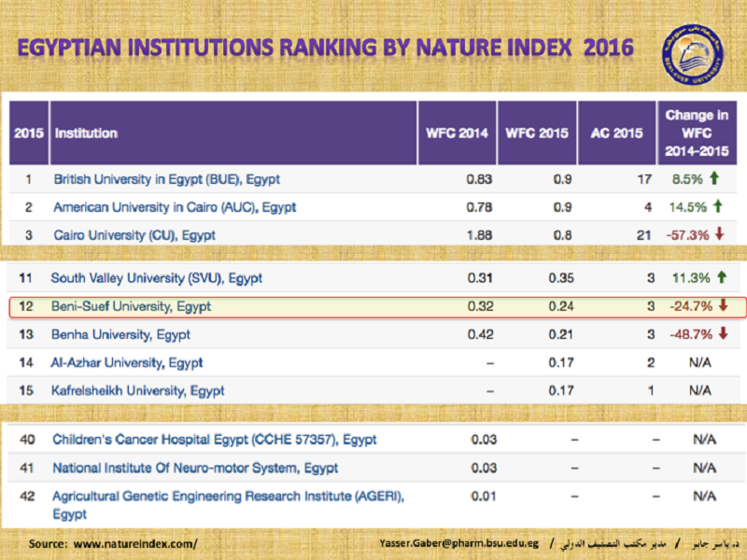Click the slide title Egyptian Institutions Ranking
The height and width of the screenshot is (560, 747).
326,49
